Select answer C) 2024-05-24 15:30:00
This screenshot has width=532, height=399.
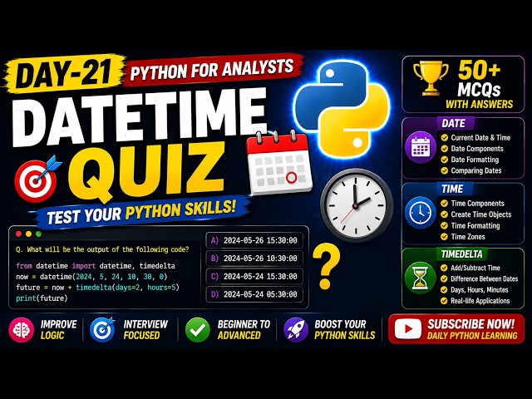[254, 276]
